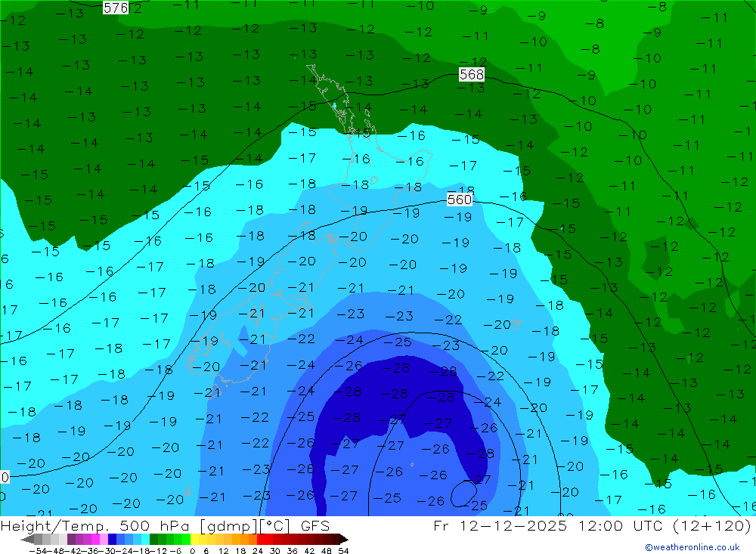756x554 pixels.
Task: Click the Fr 12-12-2025 forecast date text
Action: pyautogui.click(x=500, y=525)
